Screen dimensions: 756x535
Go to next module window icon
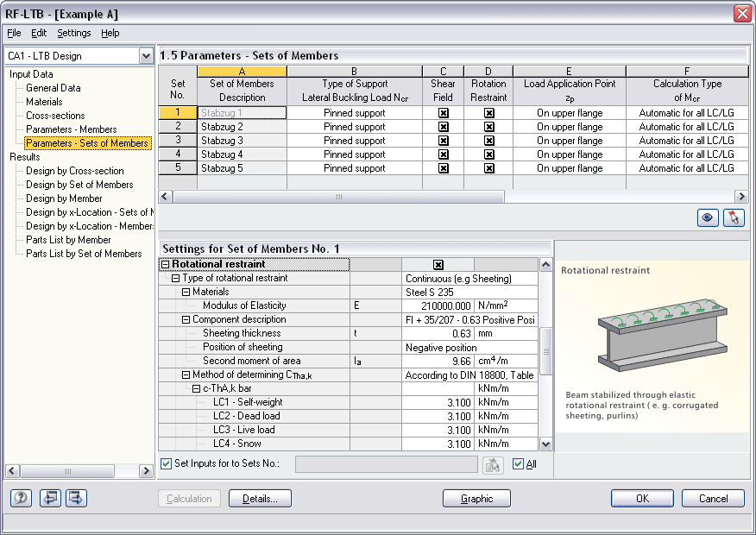(x=76, y=498)
